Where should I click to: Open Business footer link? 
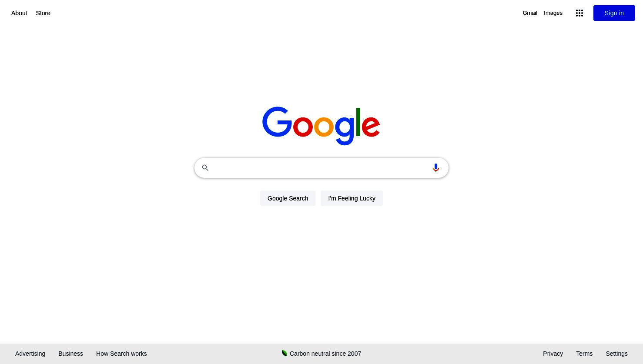pos(70,354)
